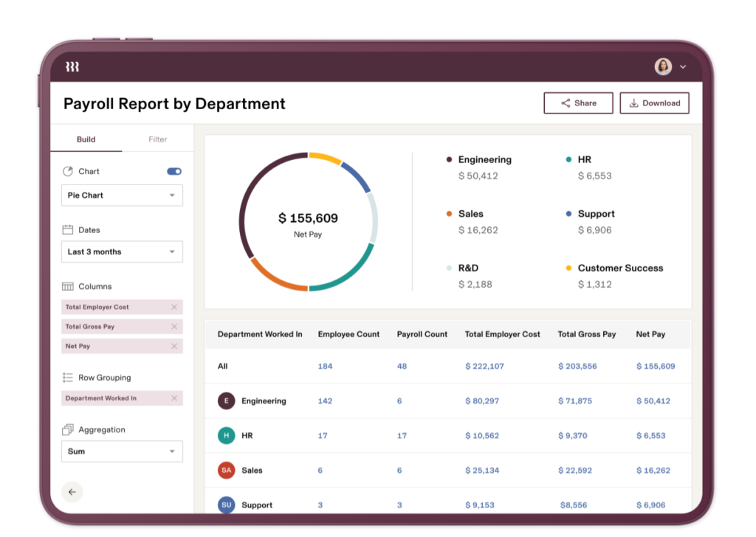Open the Sum aggregation dropdown
Image resolution: width=756 pixels, height=537 pixels.
(x=122, y=451)
